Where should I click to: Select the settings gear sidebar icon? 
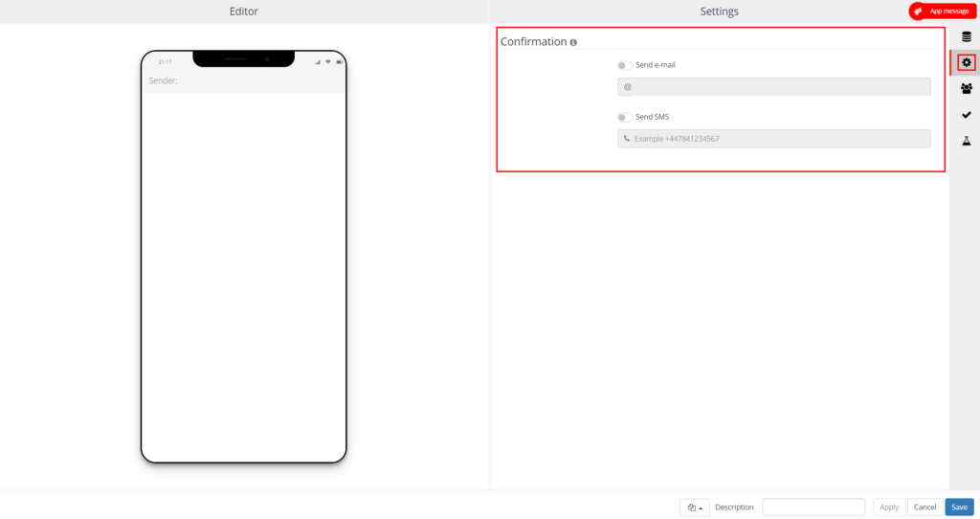tap(967, 62)
